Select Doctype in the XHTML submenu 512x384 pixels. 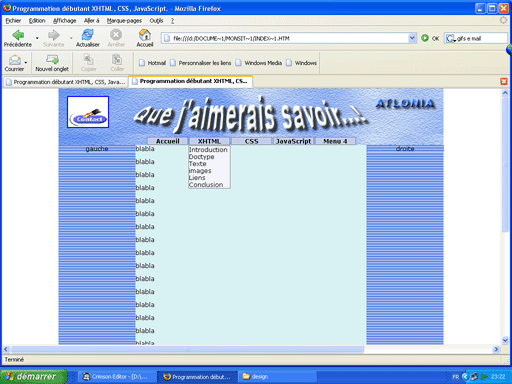tap(201, 157)
